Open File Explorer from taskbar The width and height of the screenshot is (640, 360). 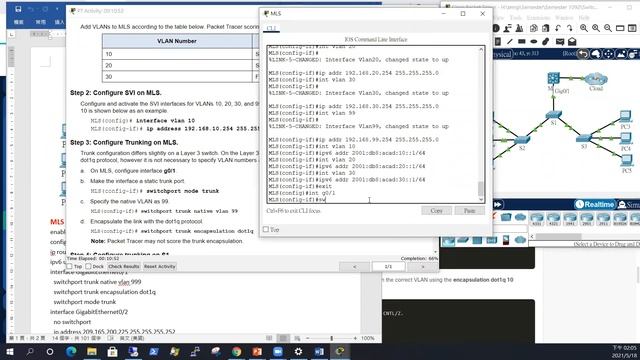92,351
